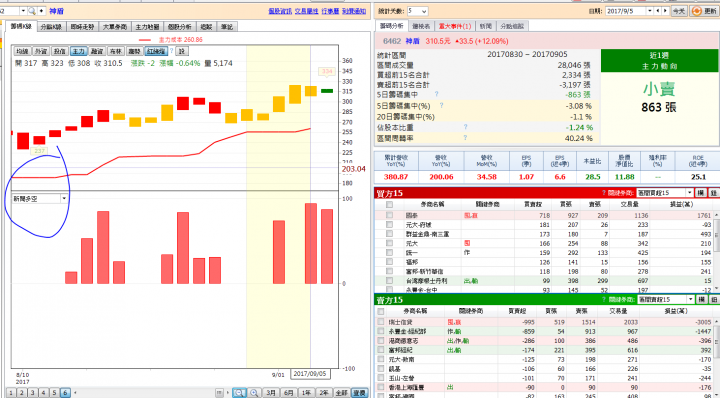The height and width of the screenshot is (398, 720).
Task: Set chart range to 全部
Action: click(341, 393)
